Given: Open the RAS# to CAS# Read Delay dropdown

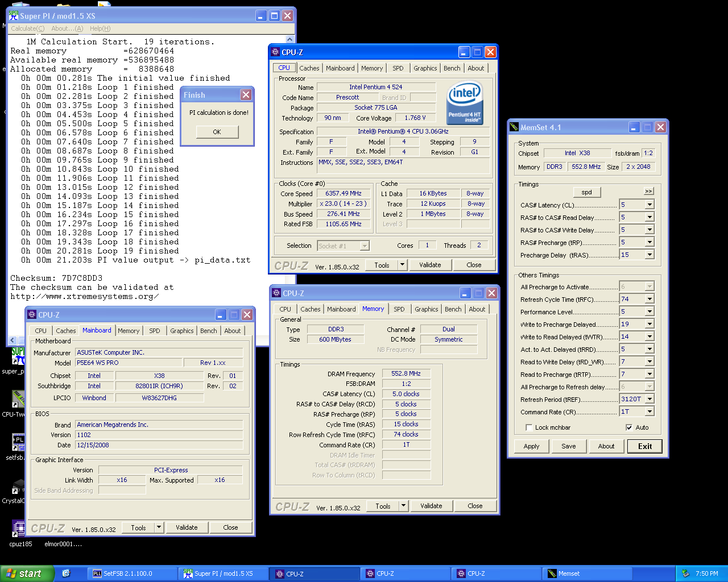Looking at the screenshot, I should (x=650, y=217).
